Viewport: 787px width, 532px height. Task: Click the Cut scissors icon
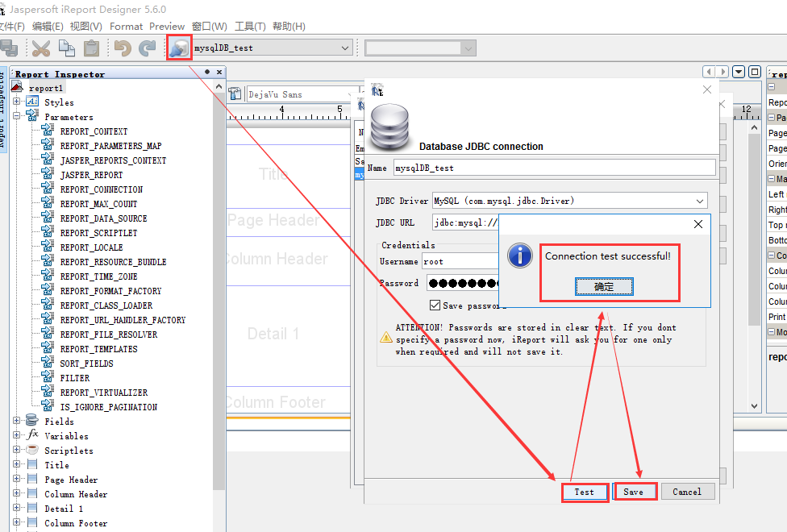coord(41,48)
